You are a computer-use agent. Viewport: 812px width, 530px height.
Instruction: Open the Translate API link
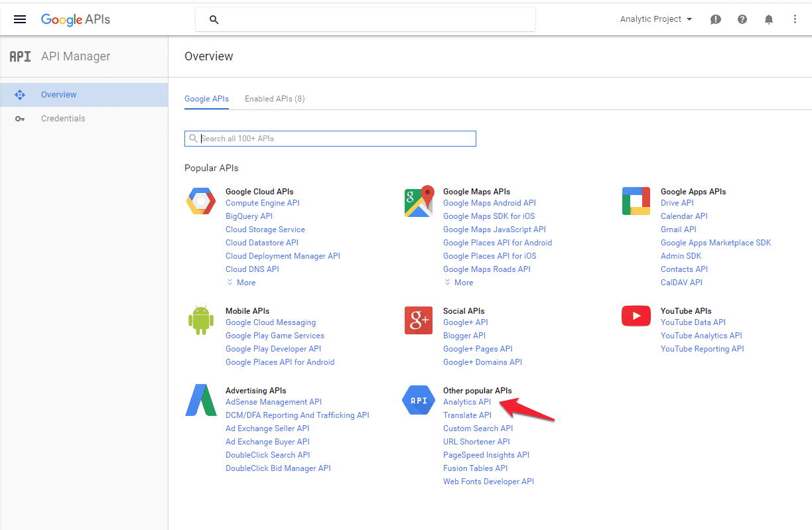[x=467, y=415]
